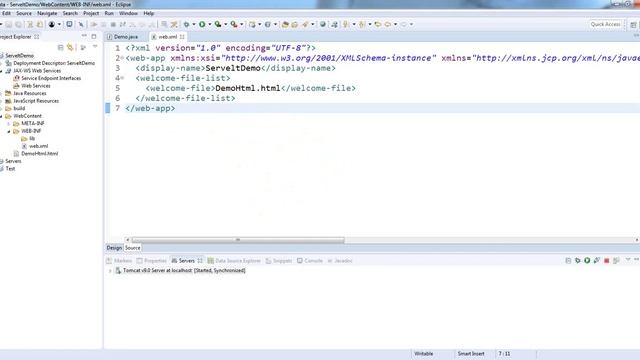The image size is (640, 360).
Task: Collapse All in Project Explorer
Action: [x=60, y=48]
